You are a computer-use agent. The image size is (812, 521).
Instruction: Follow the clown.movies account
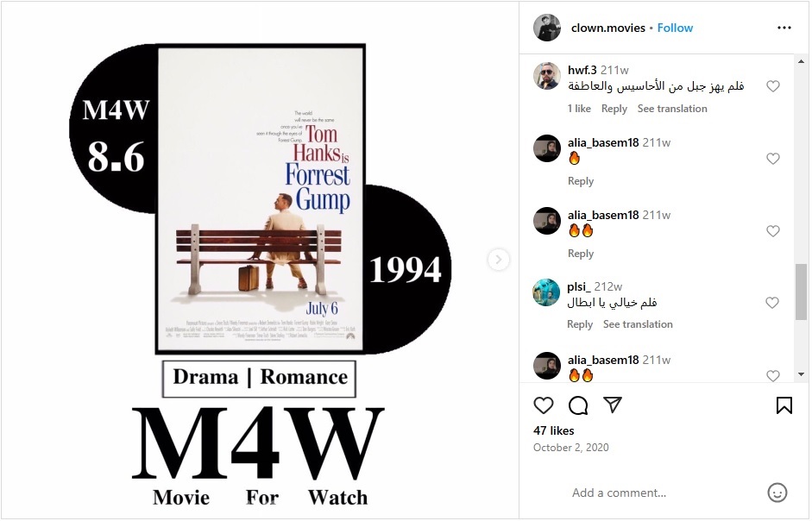click(675, 28)
